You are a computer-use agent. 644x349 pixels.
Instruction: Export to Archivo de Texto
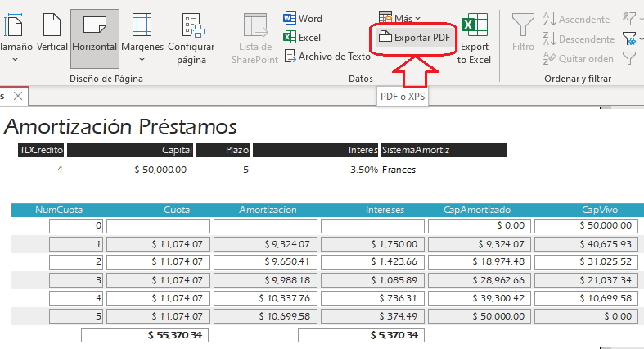[x=327, y=57]
